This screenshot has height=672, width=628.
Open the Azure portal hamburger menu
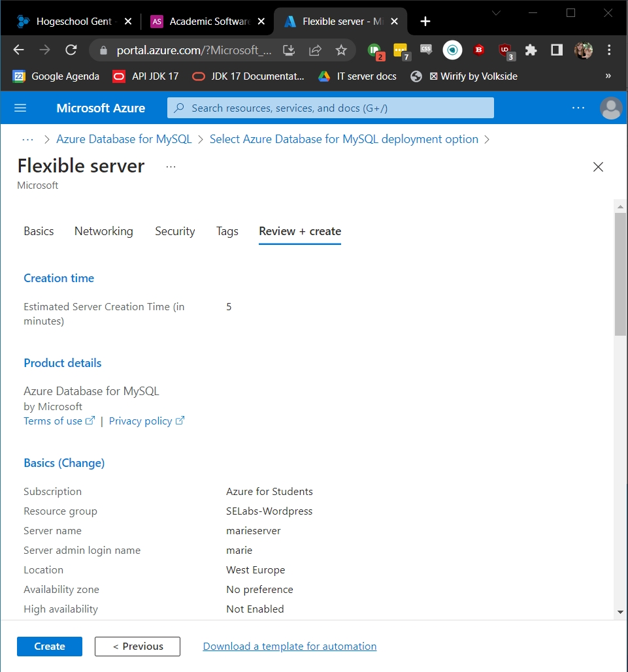point(20,108)
